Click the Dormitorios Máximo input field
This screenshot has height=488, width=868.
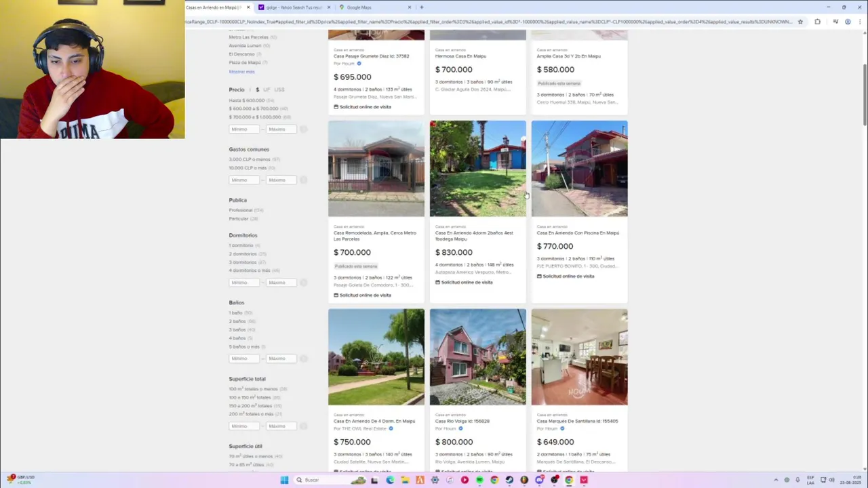[280, 282]
